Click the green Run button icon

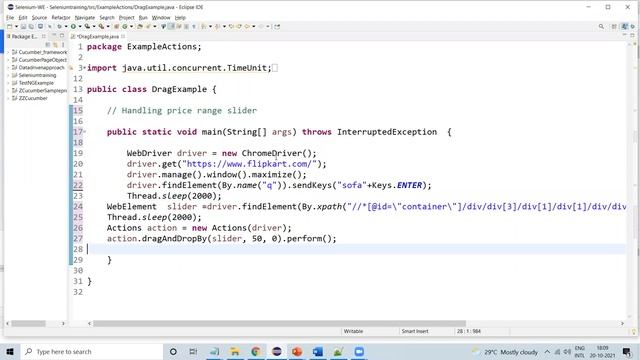coord(73,27)
